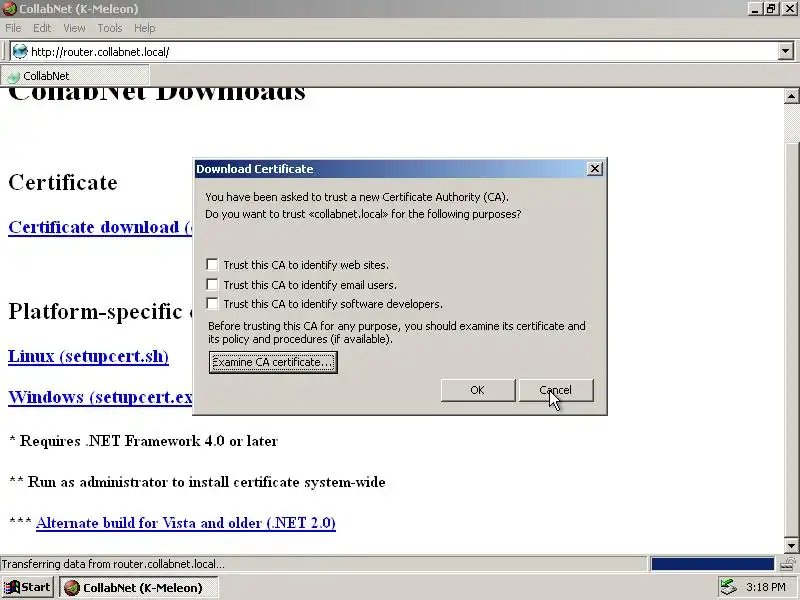This screenshot has width=800, height=600.
Task: Click the K-Meleon icon on the taskbar button
Action: tap(72, 588)
